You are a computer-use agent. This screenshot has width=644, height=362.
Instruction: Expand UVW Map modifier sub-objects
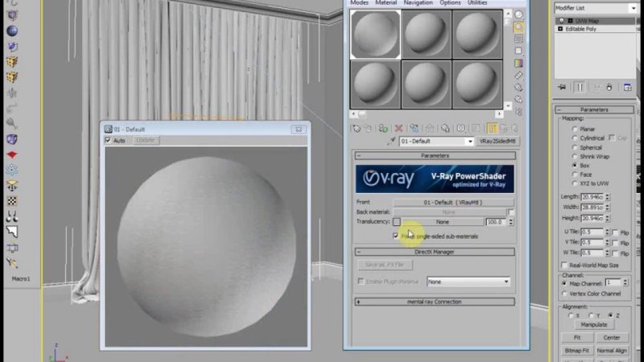tap(570, 21)
